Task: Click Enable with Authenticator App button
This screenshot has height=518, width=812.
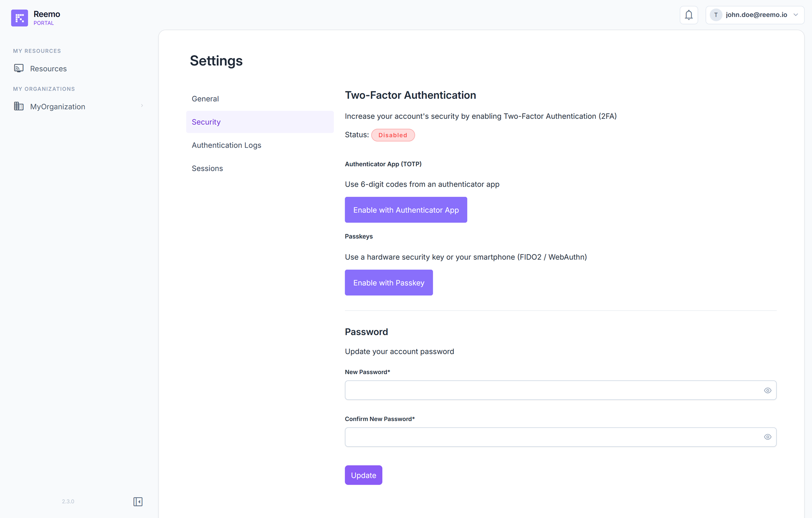Action: (406, 209)
